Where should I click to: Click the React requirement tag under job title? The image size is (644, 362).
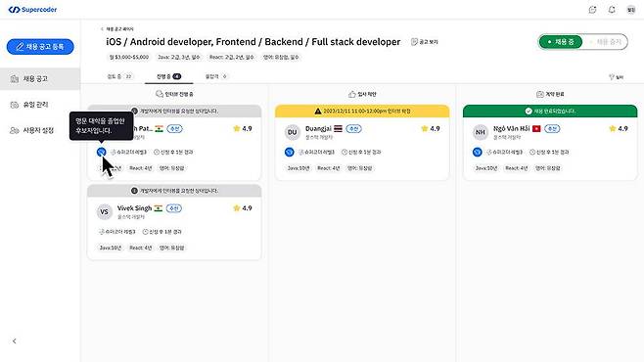point(231,57)
